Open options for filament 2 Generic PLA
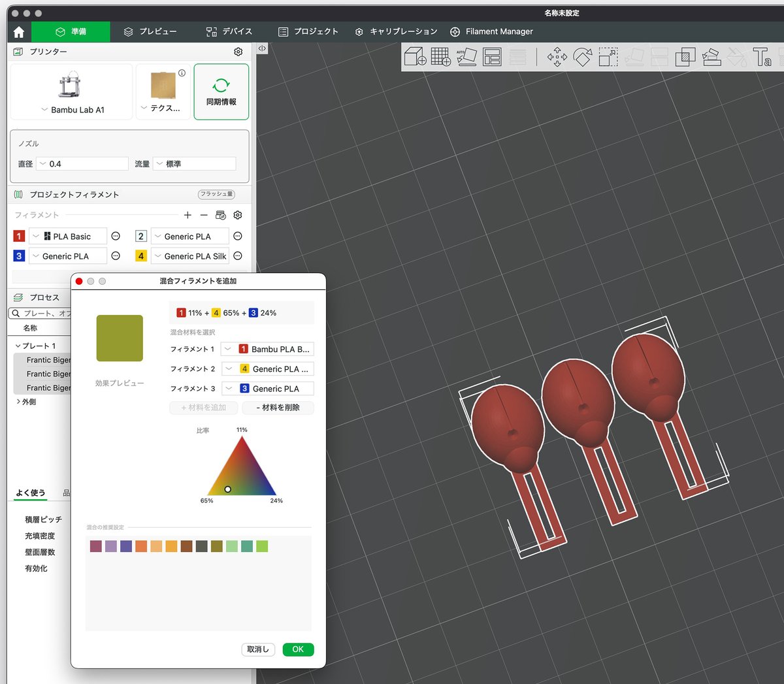Viewport: 784px width, 684px height. tap(238, 236)
